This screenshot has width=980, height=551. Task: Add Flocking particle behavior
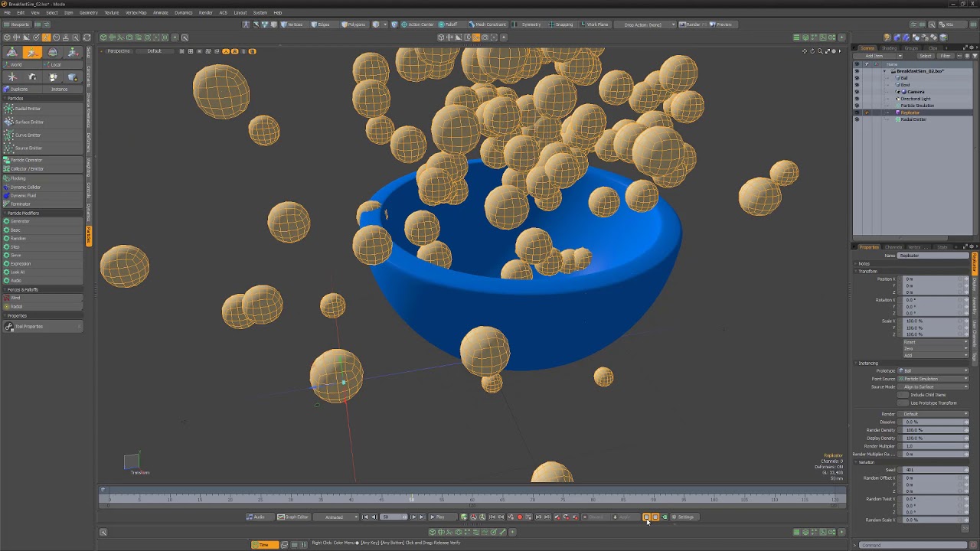42,178
